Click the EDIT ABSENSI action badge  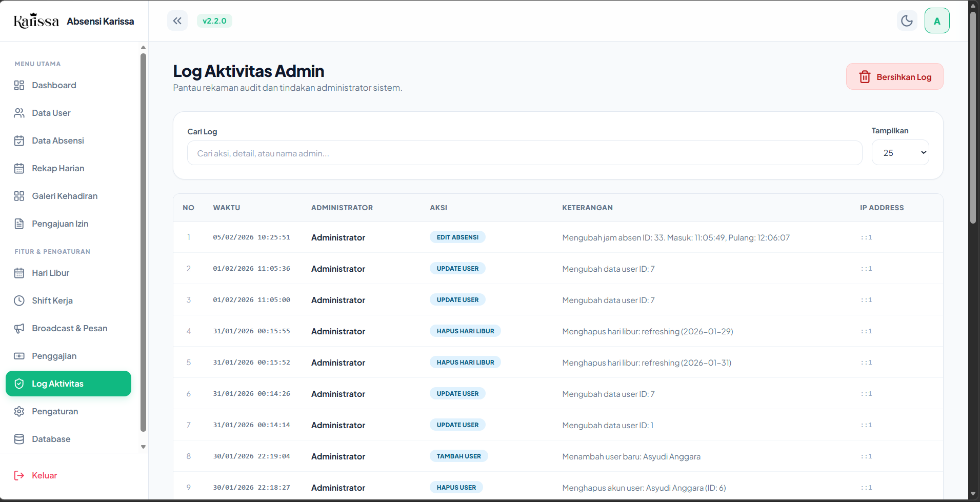tap(457, 237)
